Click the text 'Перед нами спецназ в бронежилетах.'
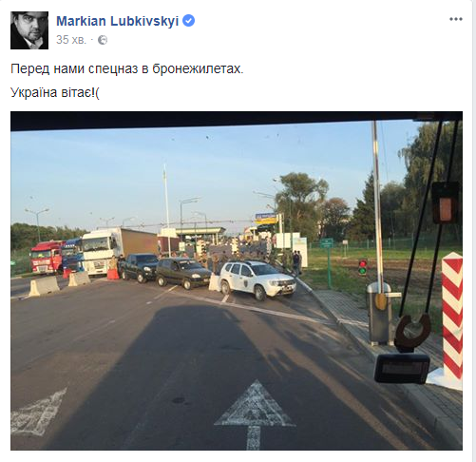Screen dimensions: 476x462 pos(127,68)
